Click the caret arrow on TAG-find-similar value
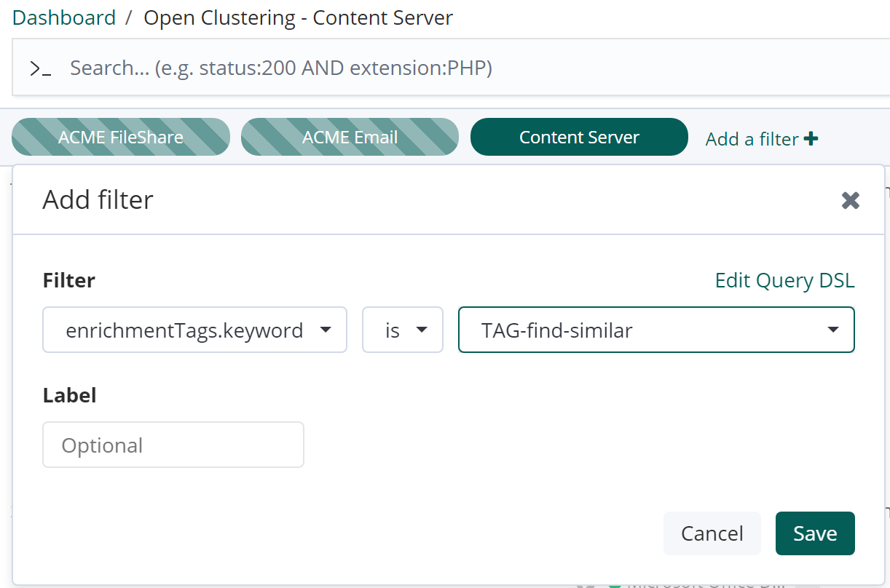The height and width of the screenshot is (588, 890). pyautogui.click(x=833, y=330)
